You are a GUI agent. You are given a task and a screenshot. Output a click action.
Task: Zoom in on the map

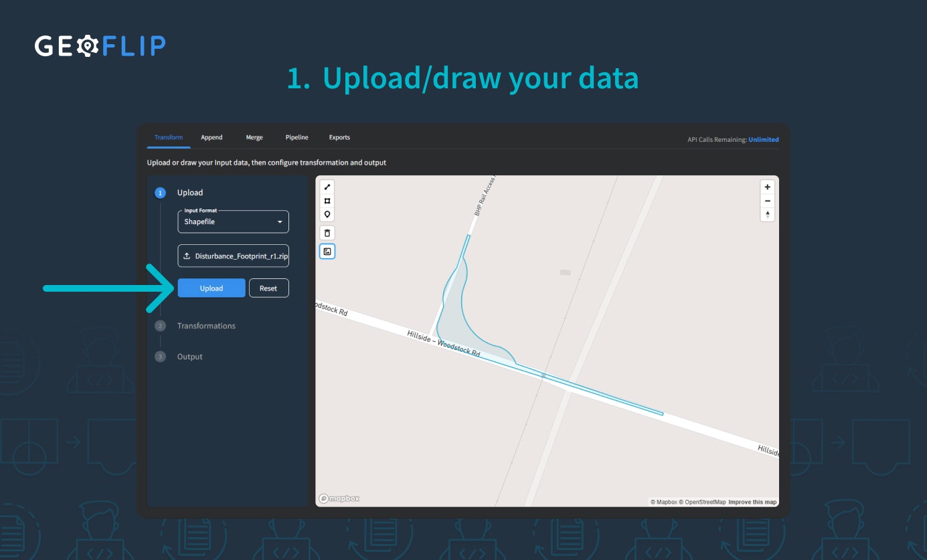768,187
